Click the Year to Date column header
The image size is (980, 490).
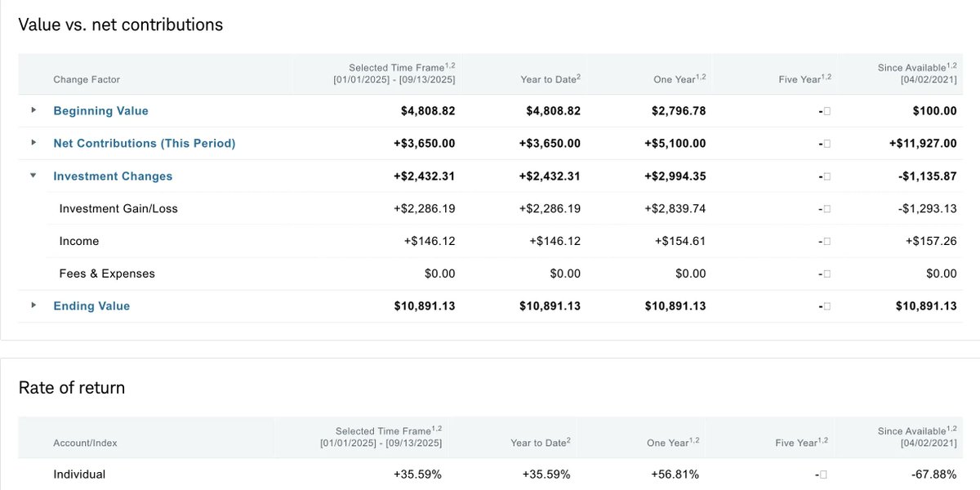[548, 78]
